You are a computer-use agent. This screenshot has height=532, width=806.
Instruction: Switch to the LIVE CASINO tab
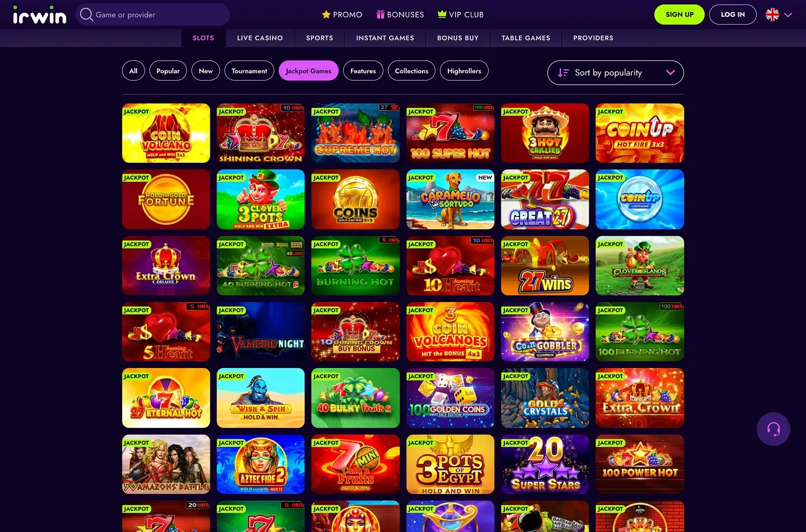[260, 38]
